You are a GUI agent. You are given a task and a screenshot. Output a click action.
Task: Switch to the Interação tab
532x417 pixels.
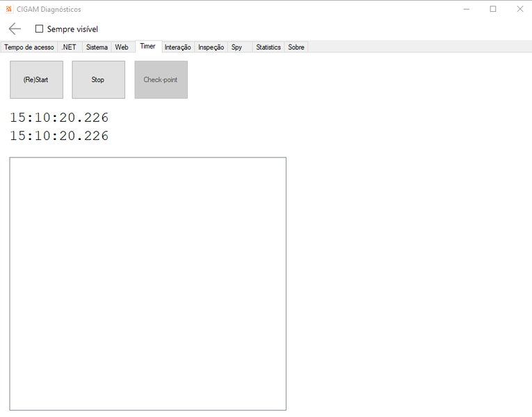[x=178, y=47]
